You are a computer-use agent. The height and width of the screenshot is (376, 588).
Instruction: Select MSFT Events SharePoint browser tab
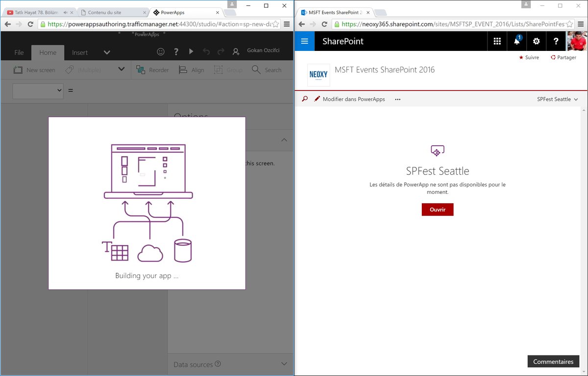(334, 12)
